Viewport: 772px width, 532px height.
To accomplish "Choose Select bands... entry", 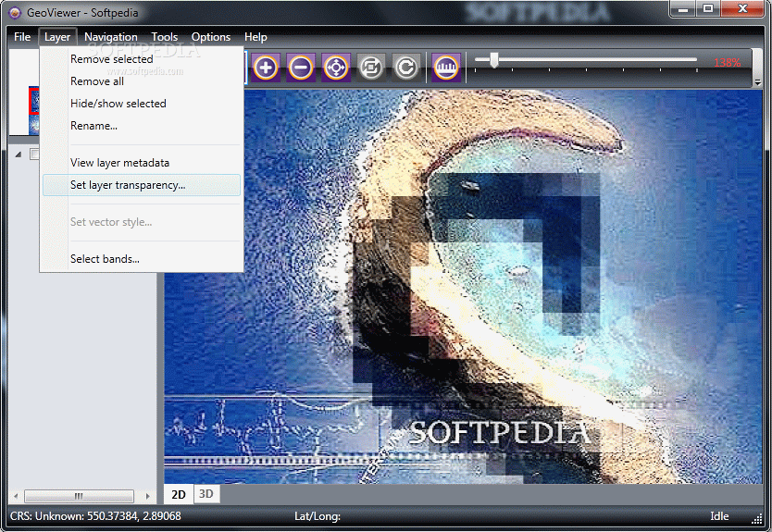I will pos(142,259).
